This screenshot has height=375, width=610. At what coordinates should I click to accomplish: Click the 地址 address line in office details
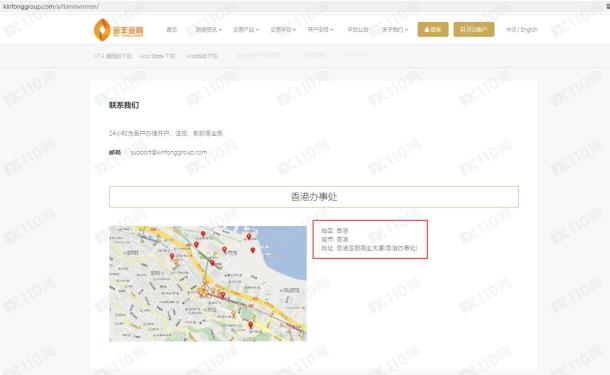(369, 248)
